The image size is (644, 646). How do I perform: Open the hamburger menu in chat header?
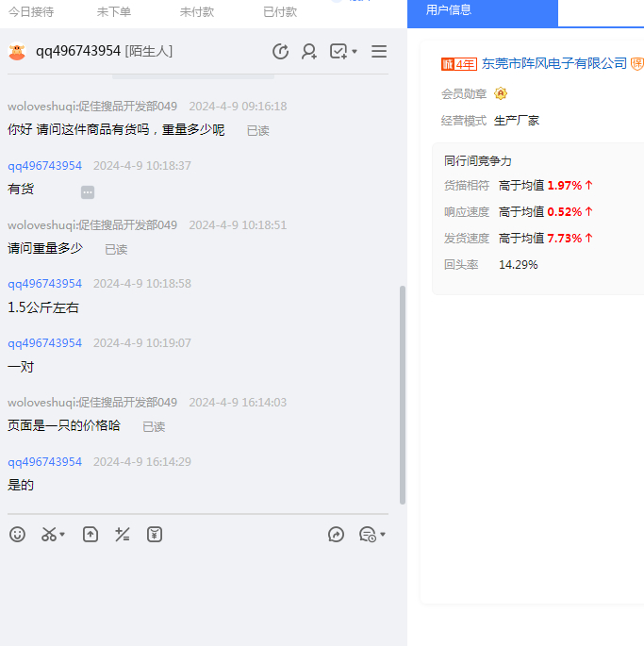[379, 52]
